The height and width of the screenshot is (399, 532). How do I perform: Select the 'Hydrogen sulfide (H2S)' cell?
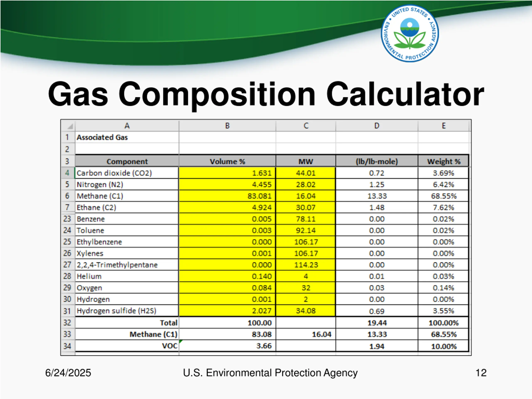tap(127, 311)
